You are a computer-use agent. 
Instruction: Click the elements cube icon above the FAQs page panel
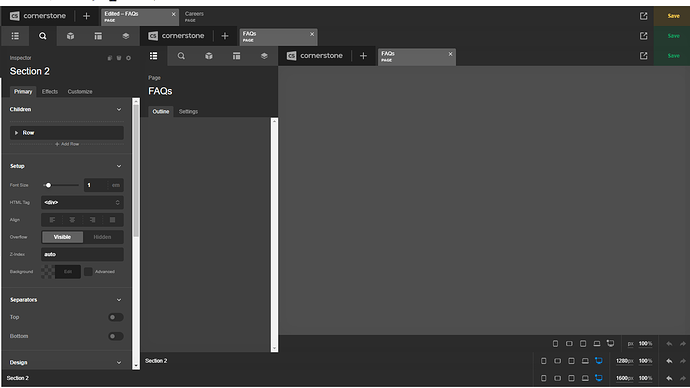click(x=209, y=56)
